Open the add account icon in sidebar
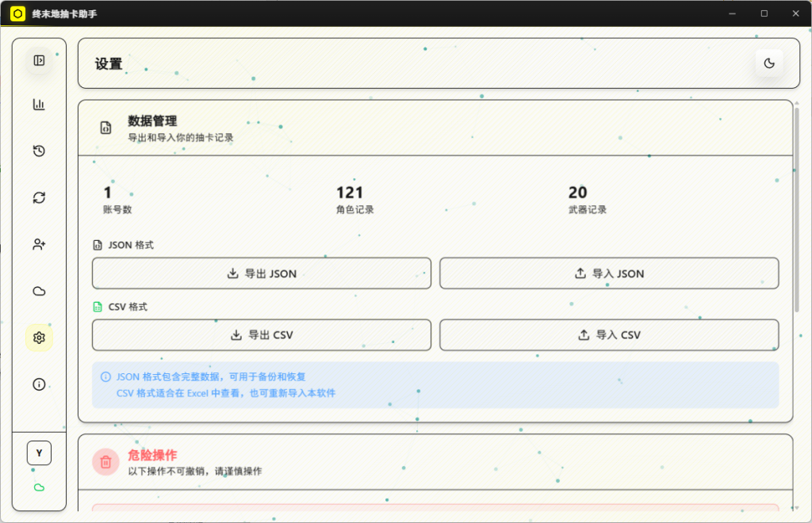Viewport: 812px width, 523px height. (x=39, y=244)
